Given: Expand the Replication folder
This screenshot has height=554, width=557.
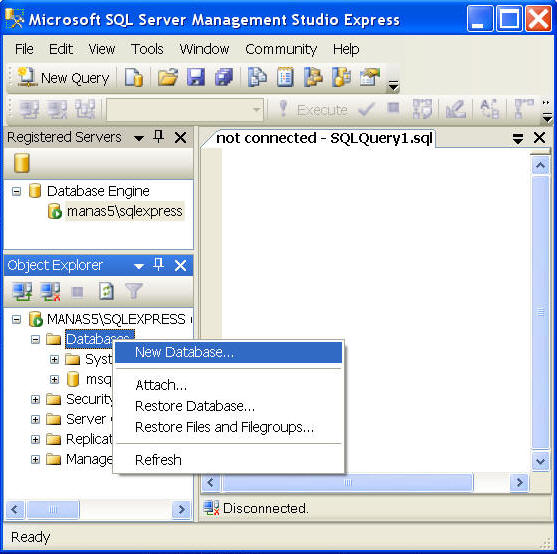Looking at the screenshot, I should pyautogui.click(x=35, y=439).
